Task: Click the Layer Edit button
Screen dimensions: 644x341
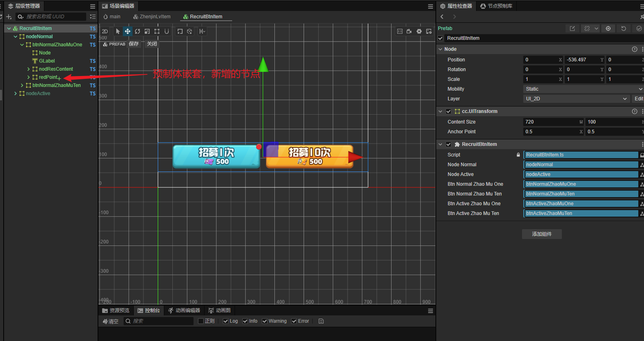Action: pos(638,99)
